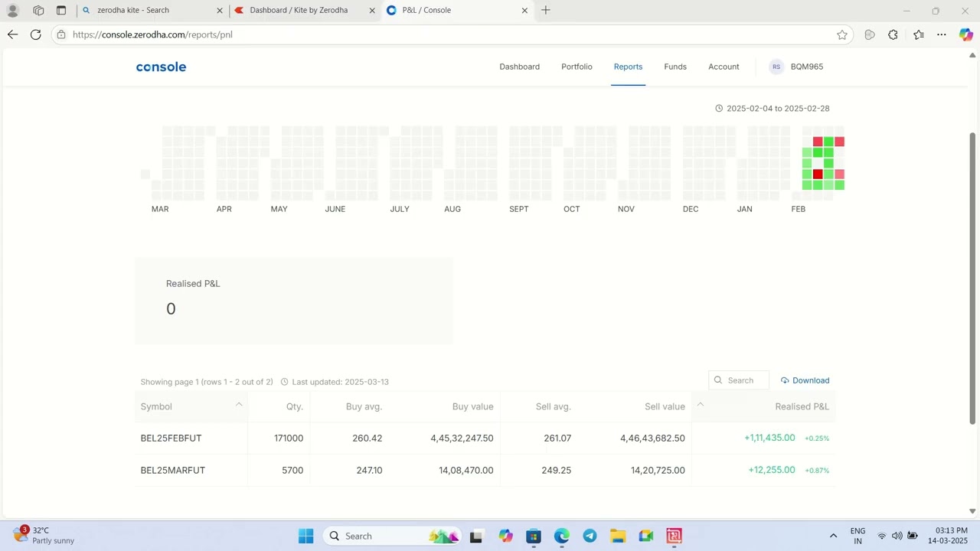Open the volume speaker tray icon
The width and height of the screenshot is (980, 551).
pyautogui.click(x=897, y=536)
